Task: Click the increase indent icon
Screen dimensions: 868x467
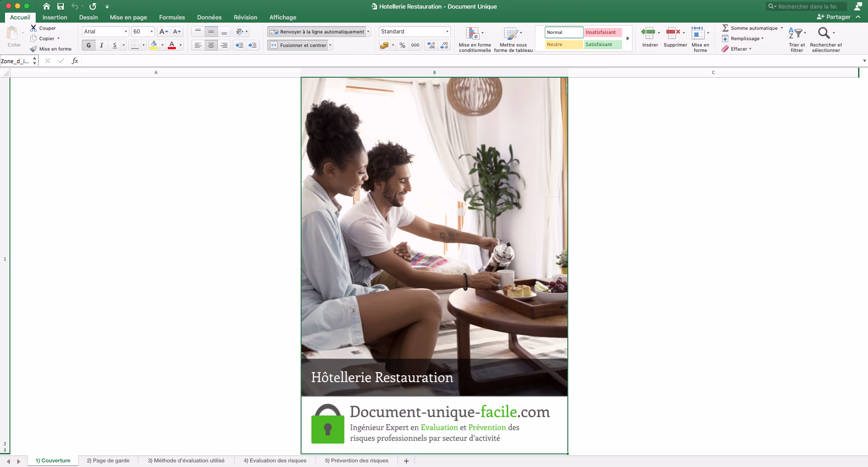Action: (253, 45)
